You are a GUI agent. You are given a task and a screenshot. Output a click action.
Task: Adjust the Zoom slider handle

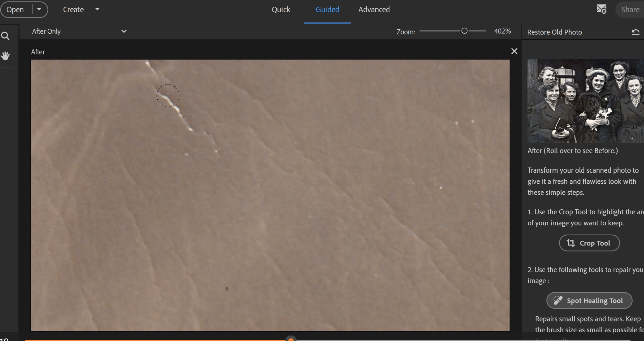pos(464,31)
